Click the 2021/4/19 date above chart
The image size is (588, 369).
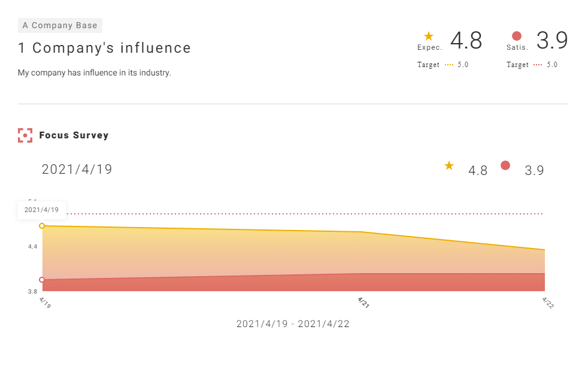(x=77, y=170)
